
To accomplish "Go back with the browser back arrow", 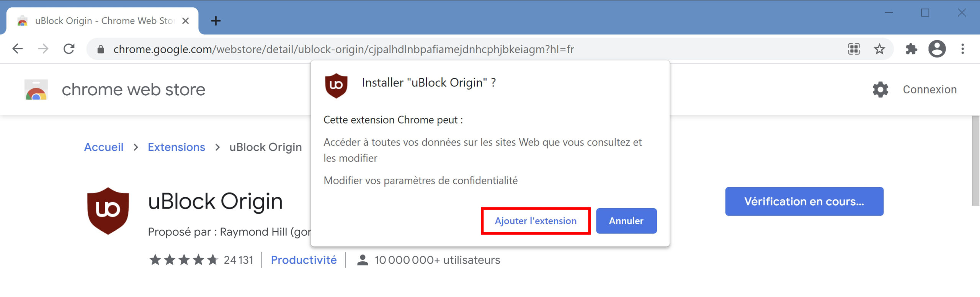I will click(18, 49).
